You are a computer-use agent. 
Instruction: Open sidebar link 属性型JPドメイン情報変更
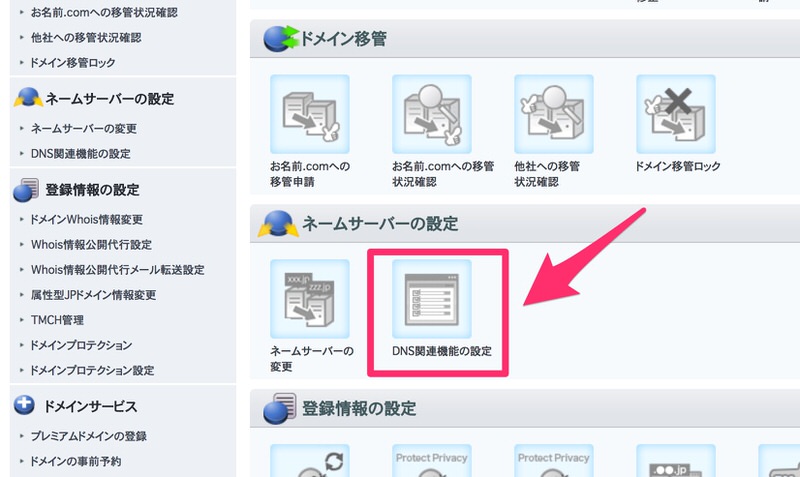tap(93, 295)
